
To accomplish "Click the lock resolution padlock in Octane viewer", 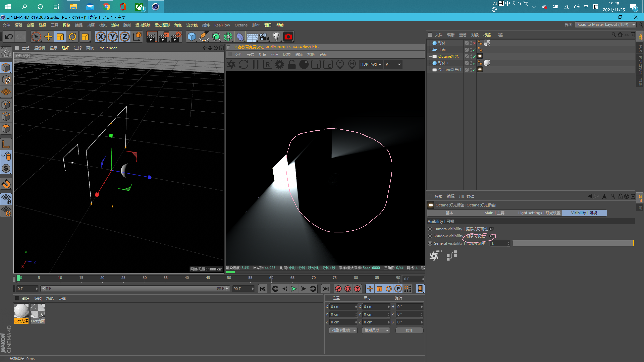I will pyautogui.click(x=291, y=64).
